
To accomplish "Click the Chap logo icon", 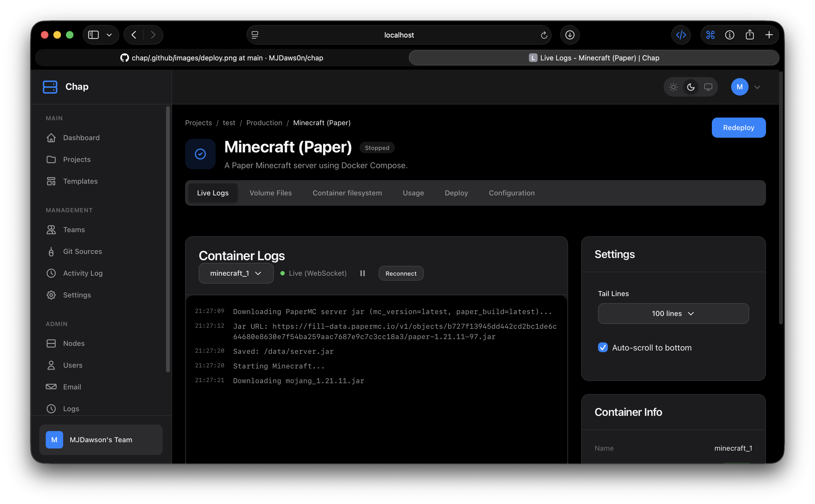I will click(x=50, y=87).
